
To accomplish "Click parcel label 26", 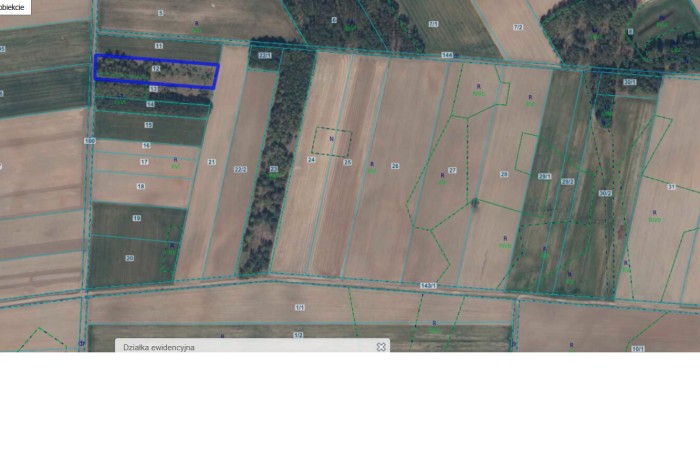I will coord(395,165).
